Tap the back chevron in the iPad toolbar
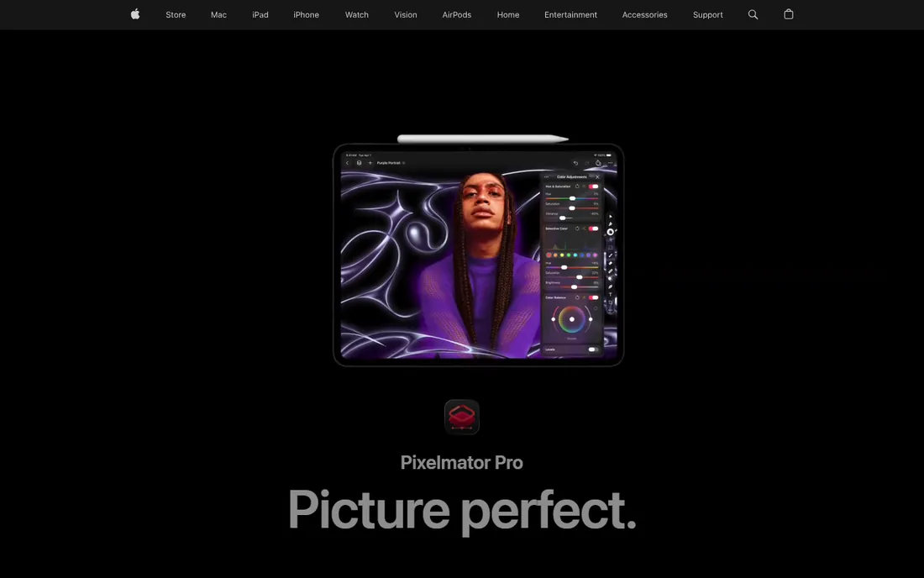The height and width of the screenshot is (578, 924). [347, 163]
